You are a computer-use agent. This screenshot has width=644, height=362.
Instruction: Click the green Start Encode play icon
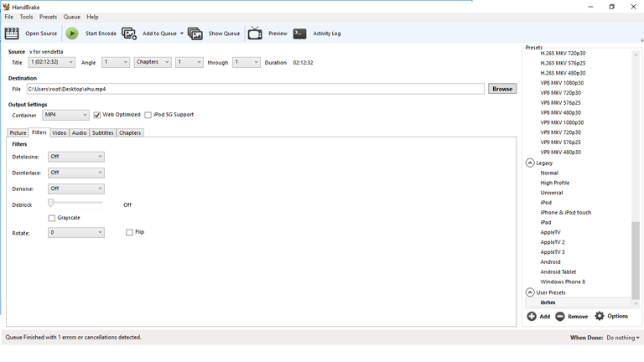point(72,34)
